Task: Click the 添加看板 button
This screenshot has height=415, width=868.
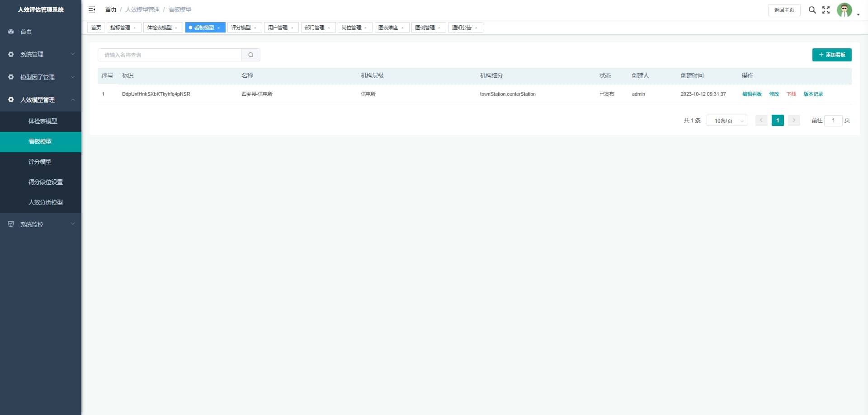Action: click(x=832, y=55)
